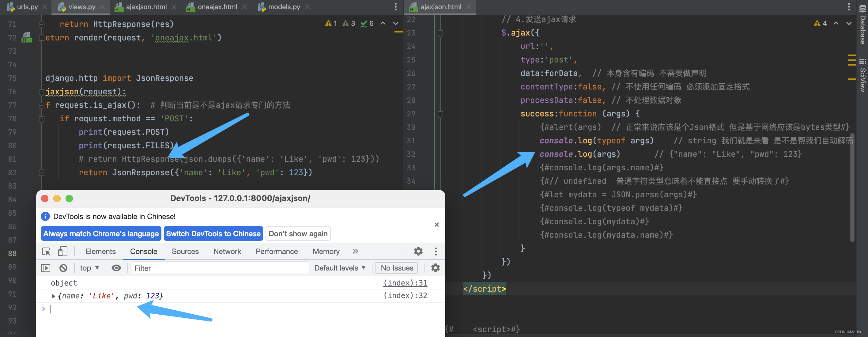Click the weak warning count 3 indicator

(349, 23)
